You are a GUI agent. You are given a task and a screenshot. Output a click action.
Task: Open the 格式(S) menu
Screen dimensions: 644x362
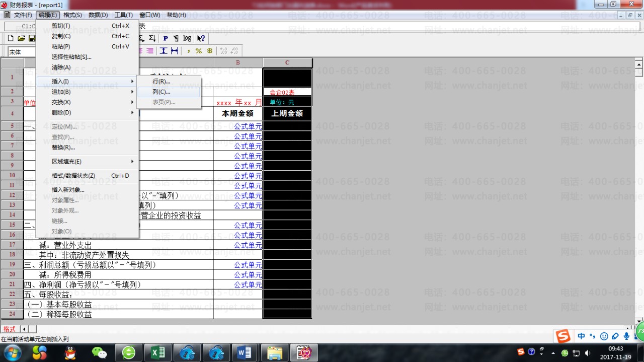[72, 15]
